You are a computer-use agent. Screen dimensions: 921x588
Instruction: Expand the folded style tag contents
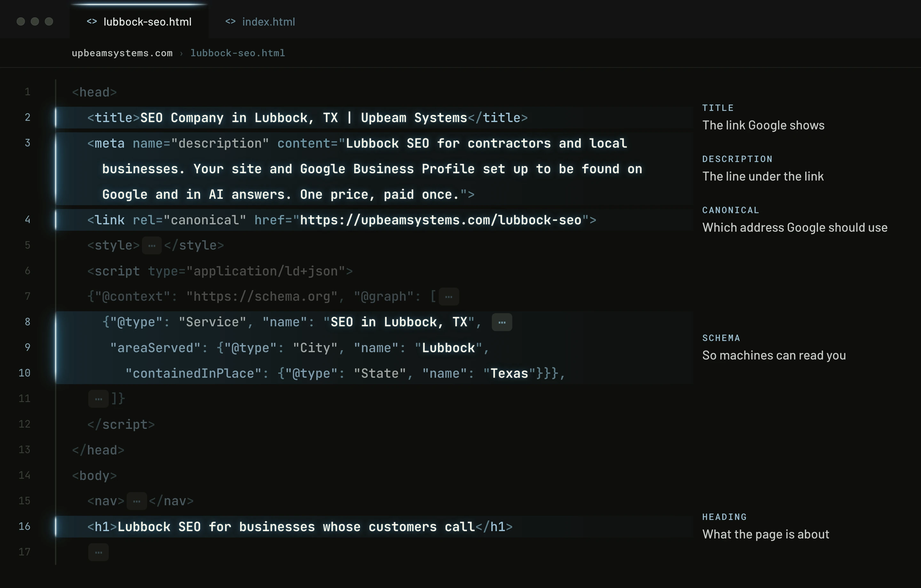point(152,245)
